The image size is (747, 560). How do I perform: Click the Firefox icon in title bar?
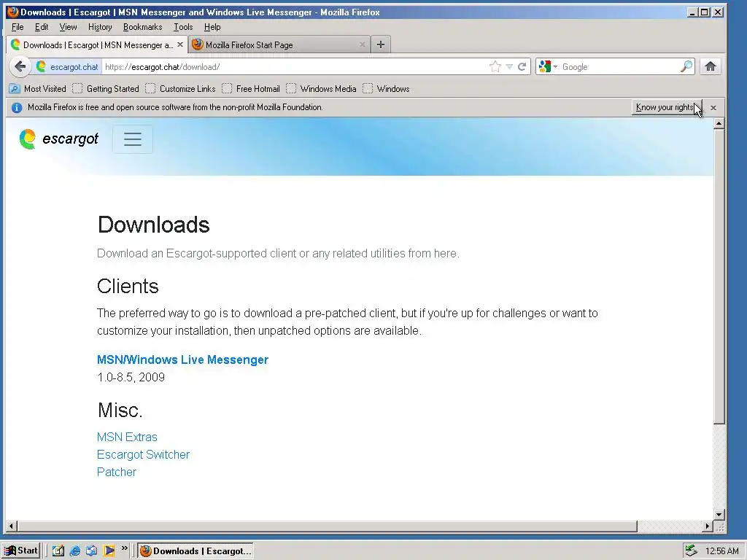(x=13, y=12)
